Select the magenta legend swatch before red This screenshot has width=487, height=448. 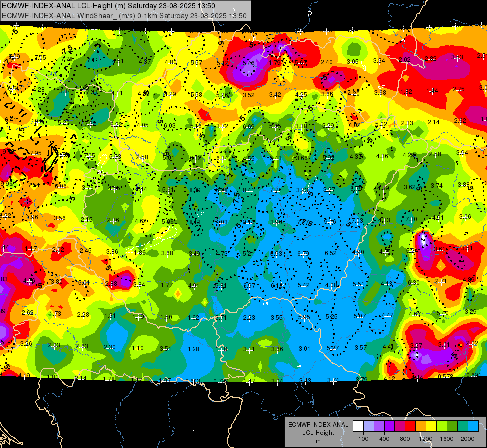pos(400,426)
